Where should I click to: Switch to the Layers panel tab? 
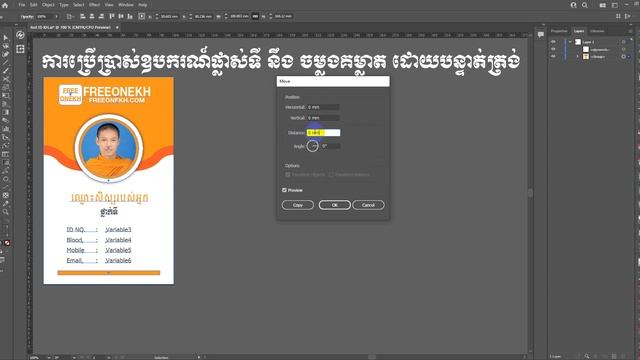tap(579, 31)
